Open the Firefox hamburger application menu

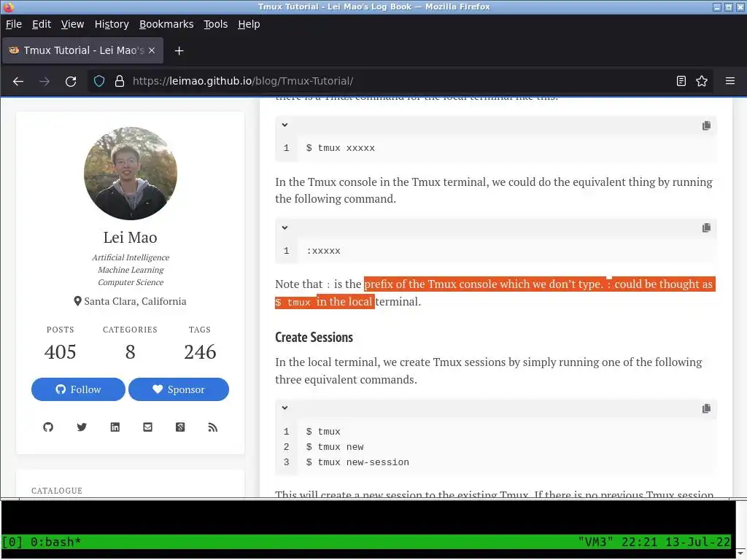coord(729,82)
